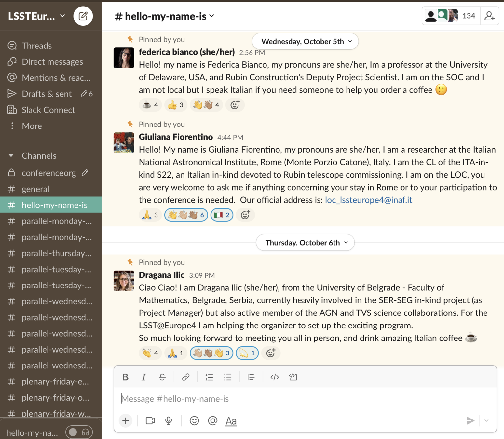
Task: Click federica bianco's avatar photo
Action: 124,58
